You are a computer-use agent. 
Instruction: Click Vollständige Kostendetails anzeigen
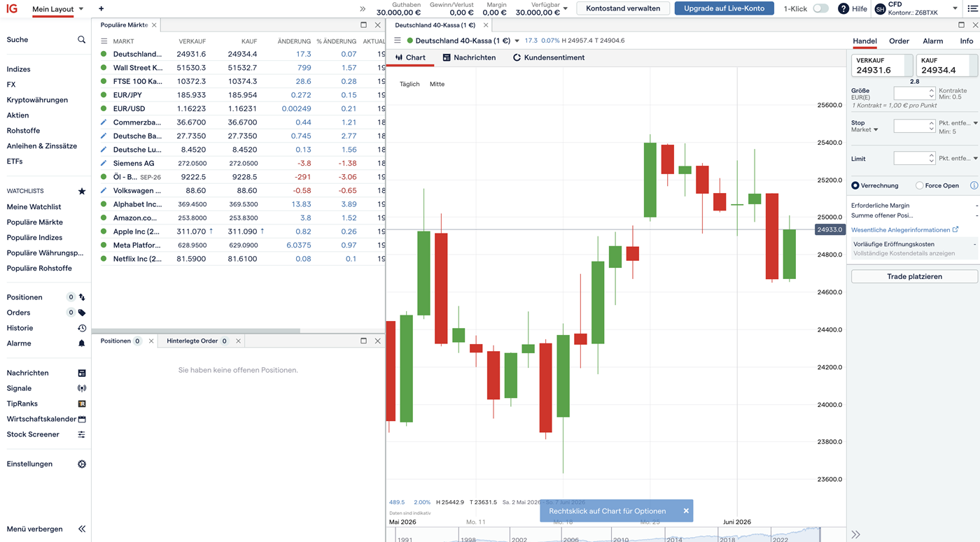(904, 253)
